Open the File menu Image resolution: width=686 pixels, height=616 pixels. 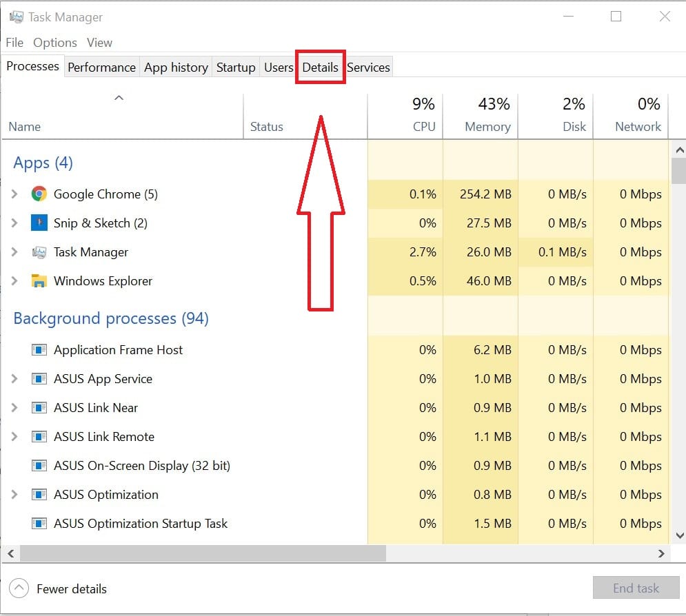(x=14, y=43)
